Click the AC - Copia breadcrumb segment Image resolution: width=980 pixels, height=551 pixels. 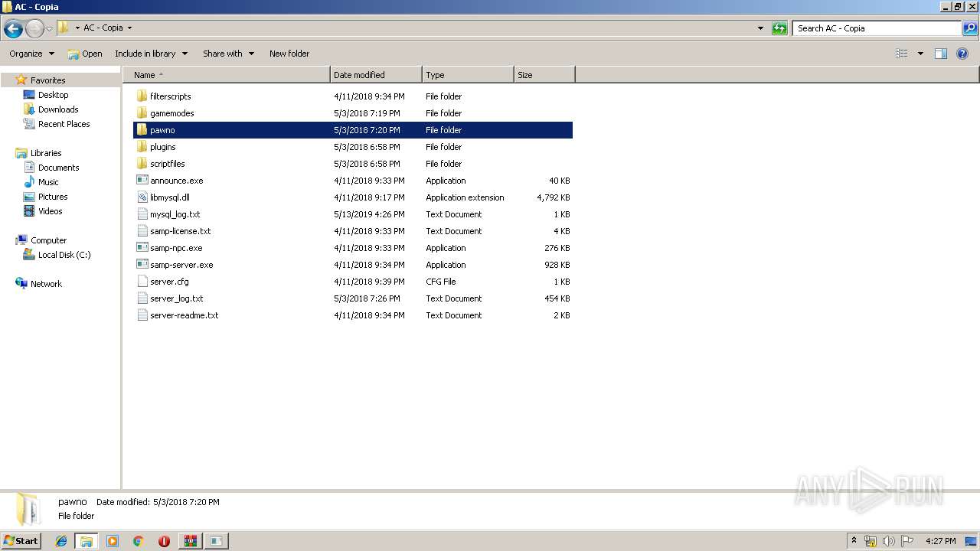103,28
